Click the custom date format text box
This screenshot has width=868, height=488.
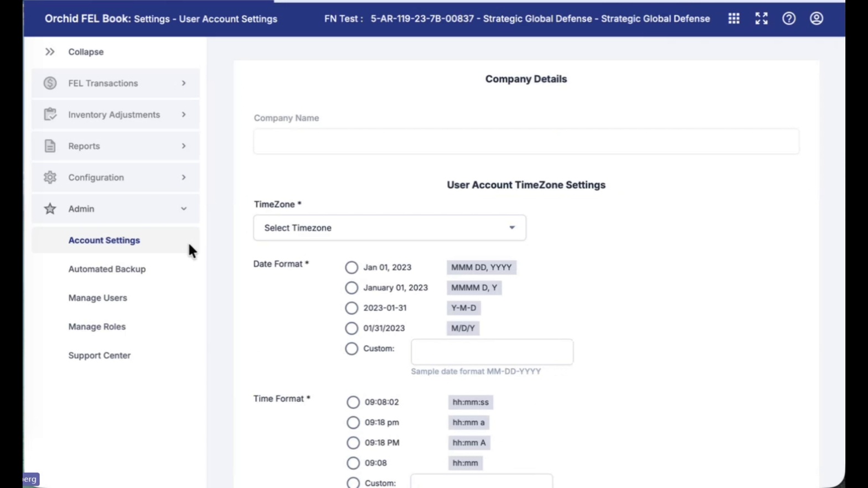tap(492, 352)
